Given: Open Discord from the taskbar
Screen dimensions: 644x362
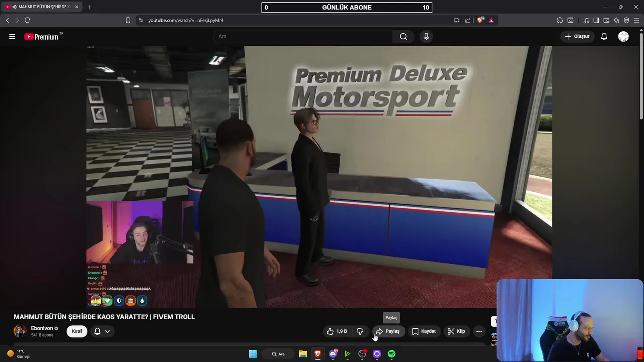Looking at the screenshot, I should click(x=333, y=354).
